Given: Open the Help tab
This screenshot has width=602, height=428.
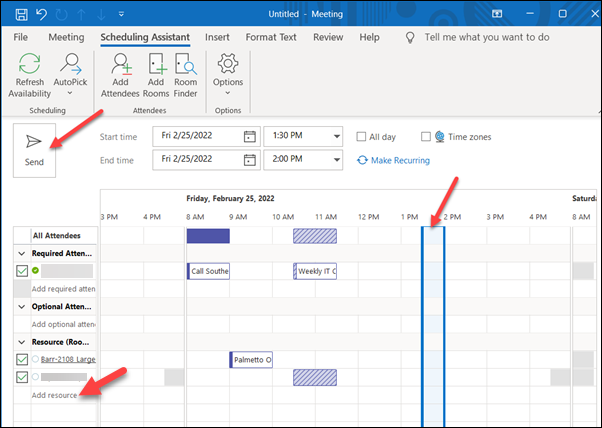Looking at the screenshot, I should click(x=369, y=37).
